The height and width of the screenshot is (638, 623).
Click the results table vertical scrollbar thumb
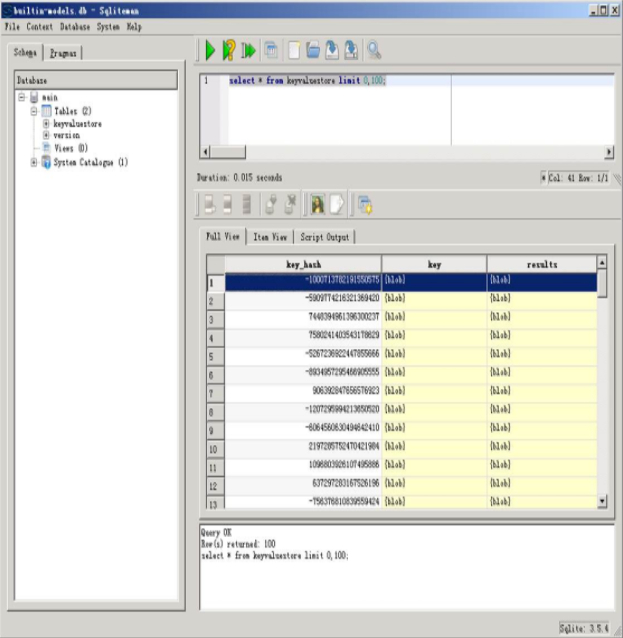coord(602,284)
